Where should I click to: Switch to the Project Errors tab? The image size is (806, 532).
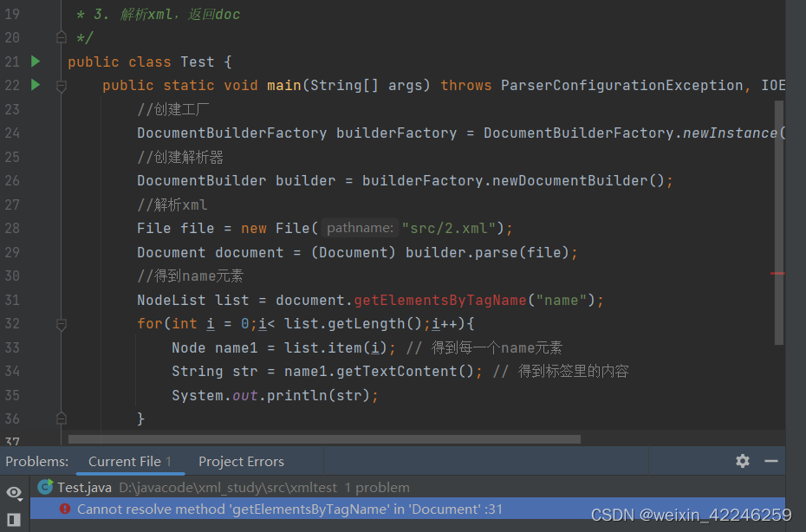(x=241, y=462)
